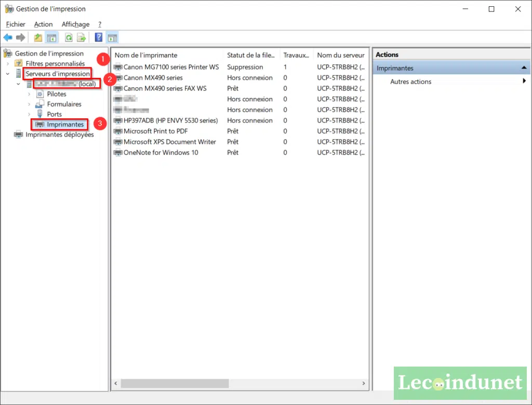Close the Gestion de l'impression window
This screenshot has height=405, width=532.
[518, 9]
